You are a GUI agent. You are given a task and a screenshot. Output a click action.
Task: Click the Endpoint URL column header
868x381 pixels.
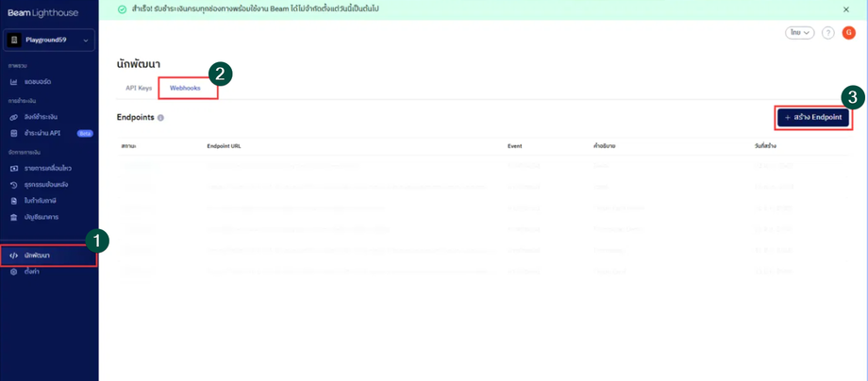pos(224,146)
